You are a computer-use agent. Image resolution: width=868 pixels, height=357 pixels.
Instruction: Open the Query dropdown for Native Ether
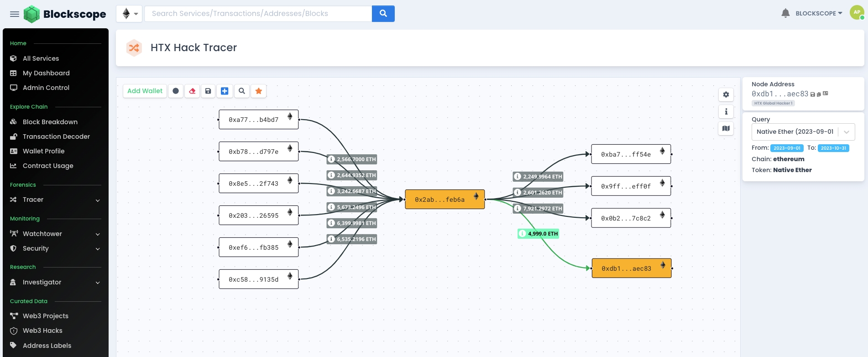pos(803,132)
